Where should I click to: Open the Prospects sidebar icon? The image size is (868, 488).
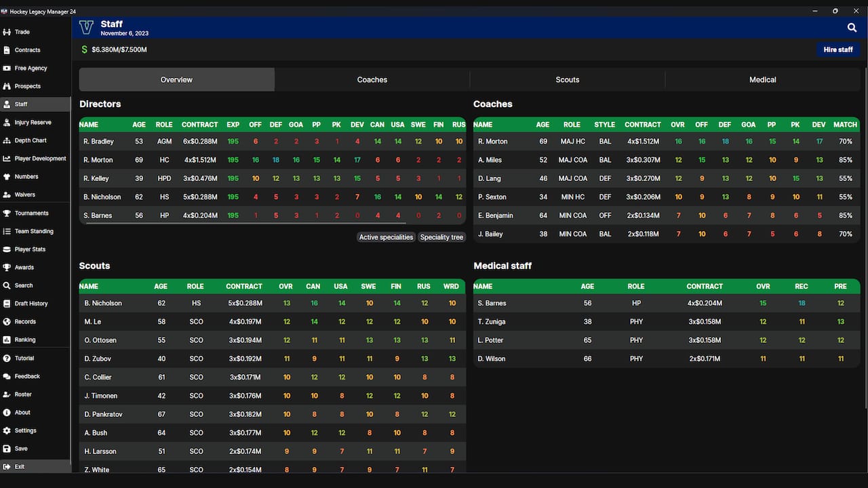point(7,86)
